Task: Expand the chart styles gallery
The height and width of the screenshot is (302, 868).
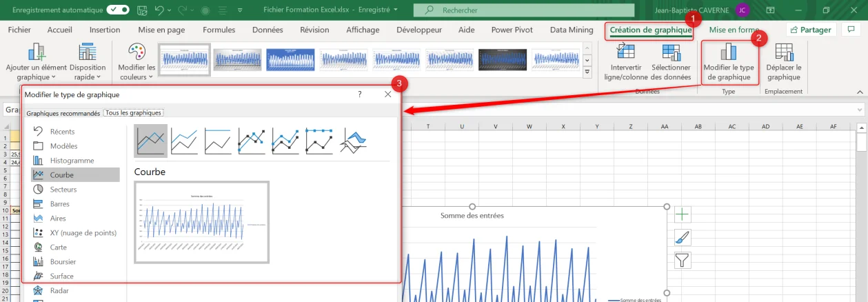Action: [587, 72]
